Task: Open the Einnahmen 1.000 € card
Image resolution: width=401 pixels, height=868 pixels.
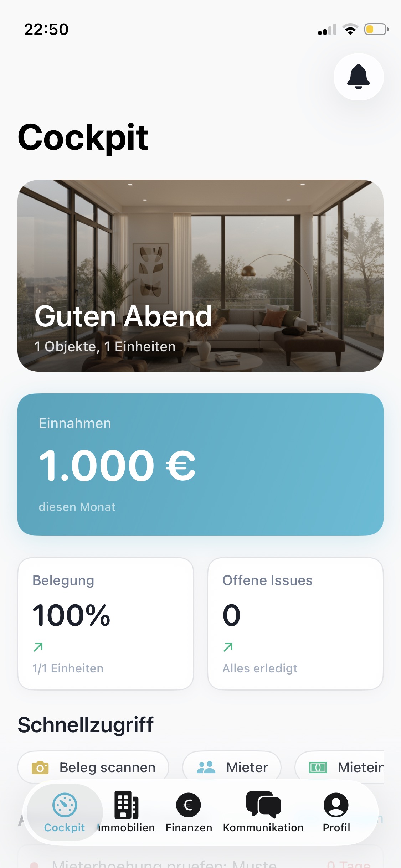Action: tap(200, 464)
